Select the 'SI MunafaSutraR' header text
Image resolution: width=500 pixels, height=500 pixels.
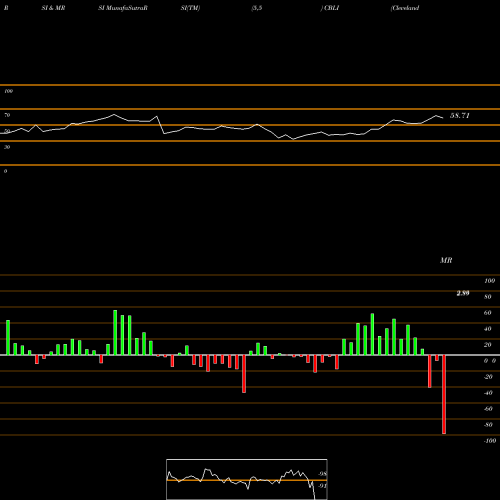point(123,8)
